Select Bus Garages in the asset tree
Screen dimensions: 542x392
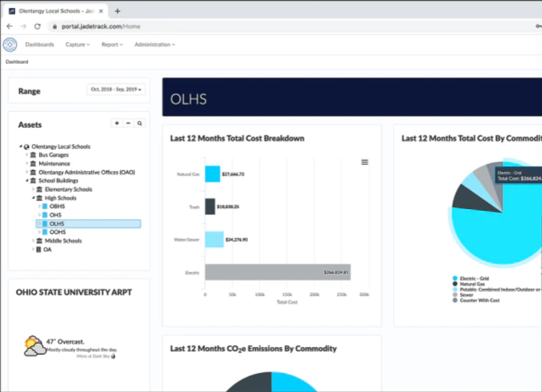[54, 155]
